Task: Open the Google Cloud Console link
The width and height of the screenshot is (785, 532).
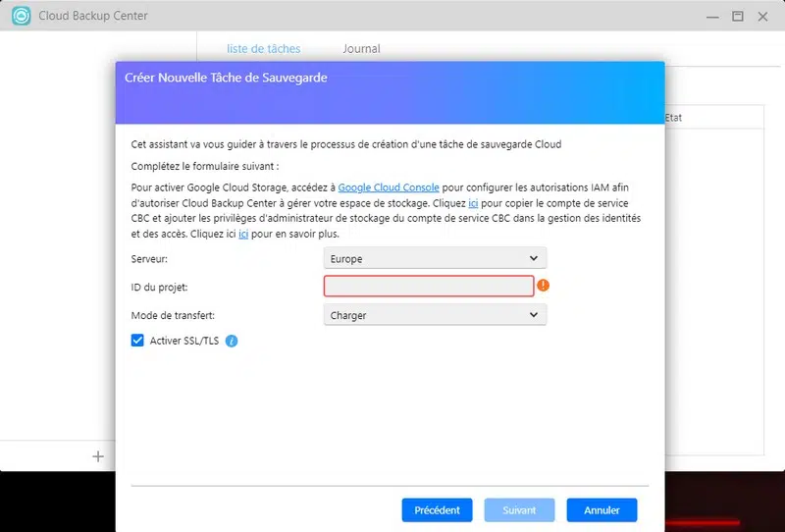Action: tap(389, 187)
